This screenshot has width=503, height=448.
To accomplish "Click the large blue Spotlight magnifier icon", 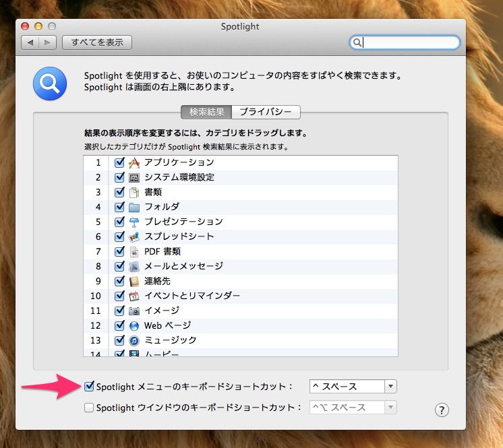I will point(50,84).
